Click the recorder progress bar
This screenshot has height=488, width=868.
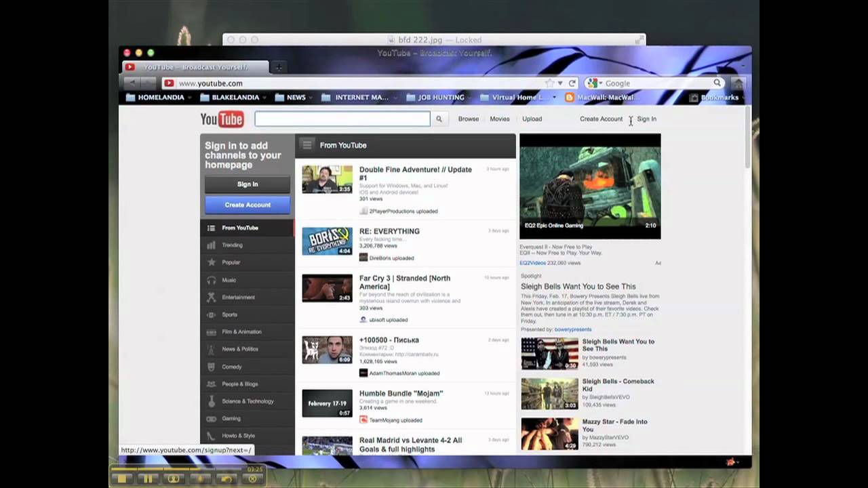pyautogui.click(x=178, y=468)
